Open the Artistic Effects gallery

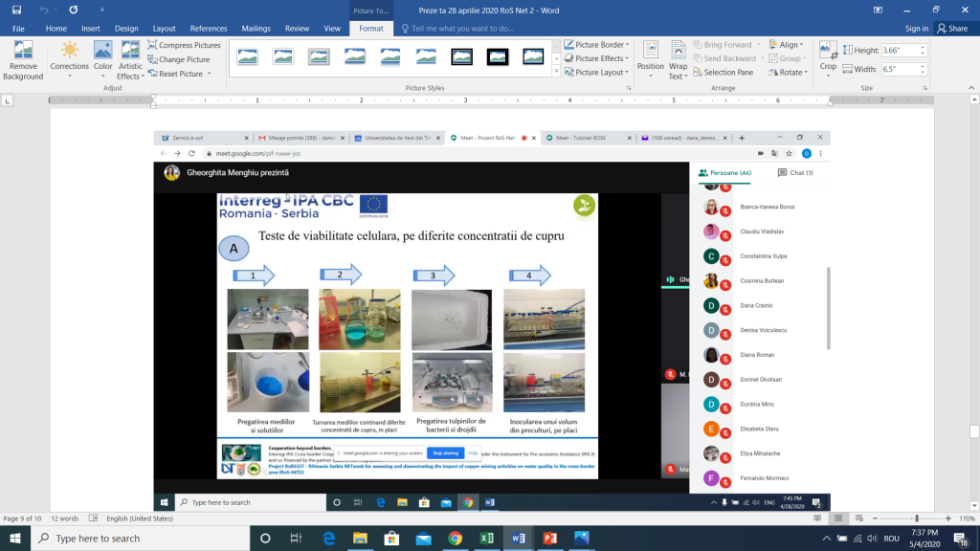(x=130, y=59)
